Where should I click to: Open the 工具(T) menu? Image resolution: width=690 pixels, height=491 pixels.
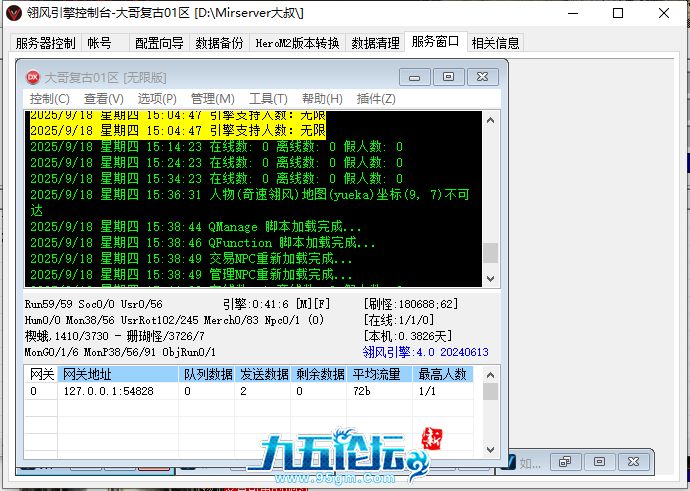(268, 99)
